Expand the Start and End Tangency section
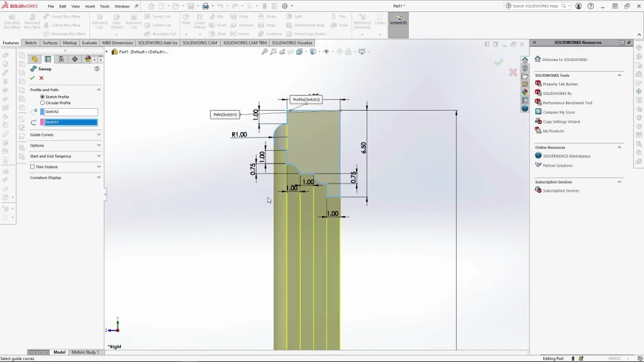This screenshot has width=644, height=362. (99, 156)
